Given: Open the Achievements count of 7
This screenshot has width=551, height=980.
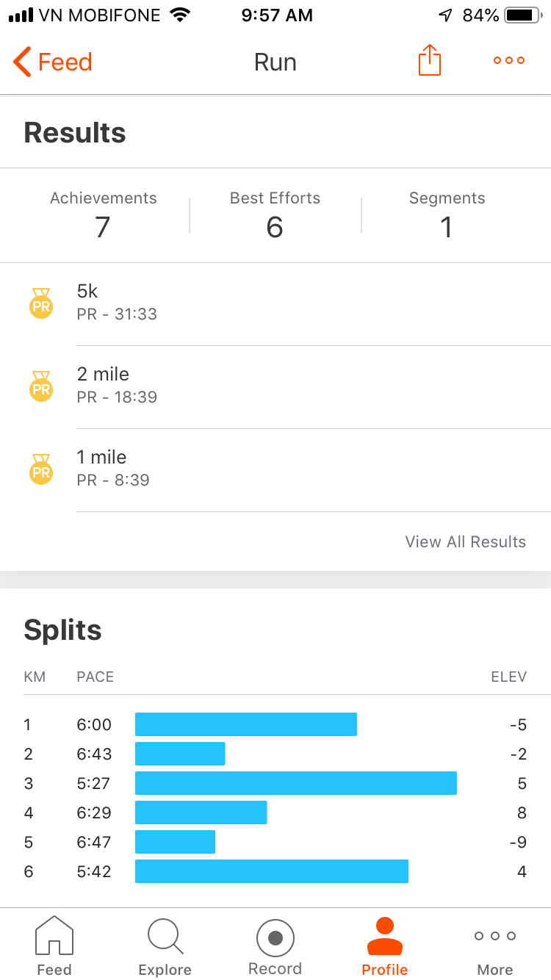Looking at the screenshot, I should [x=103, y=215].
